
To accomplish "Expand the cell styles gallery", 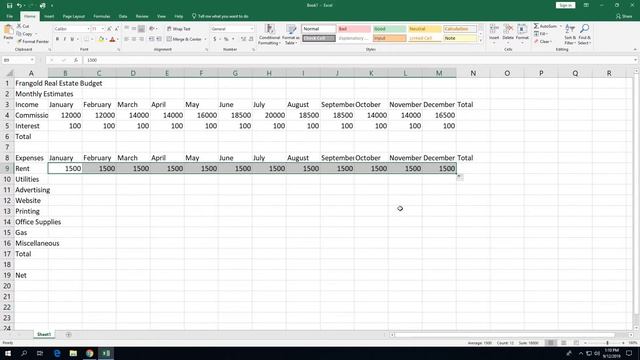I will (480, 41).
